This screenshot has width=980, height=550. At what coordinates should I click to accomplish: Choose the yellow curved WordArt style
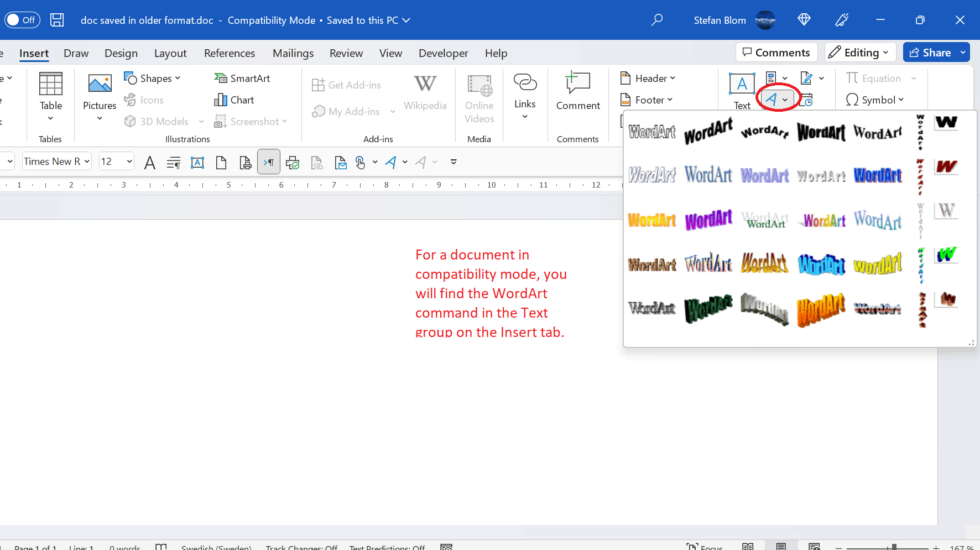tap(878, 263)
